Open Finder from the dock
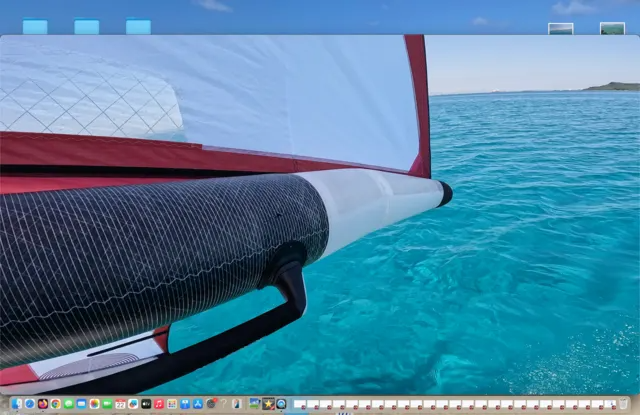 tap(16, 404)
